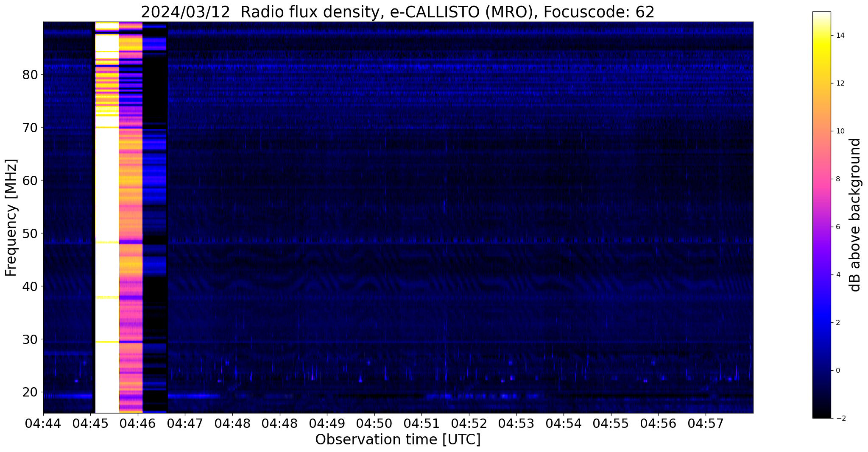
Task: Click the orange-pink burst band beside the white one
Action: (131, 217)
